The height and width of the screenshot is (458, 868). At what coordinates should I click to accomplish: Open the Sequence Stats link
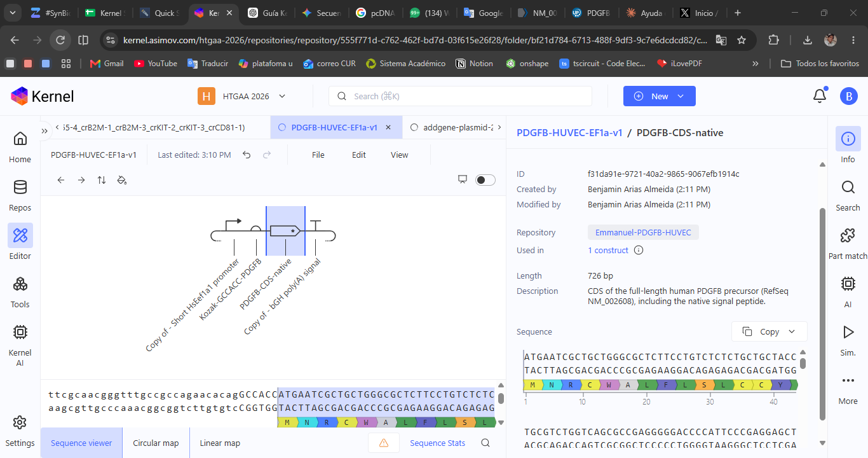pos(437,443)
